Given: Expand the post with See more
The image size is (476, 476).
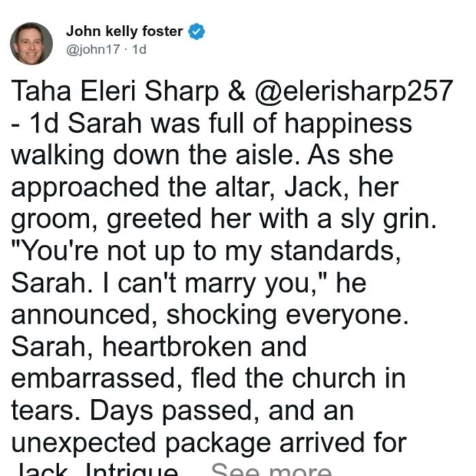Looking at the screenshot, I should 271,469.
